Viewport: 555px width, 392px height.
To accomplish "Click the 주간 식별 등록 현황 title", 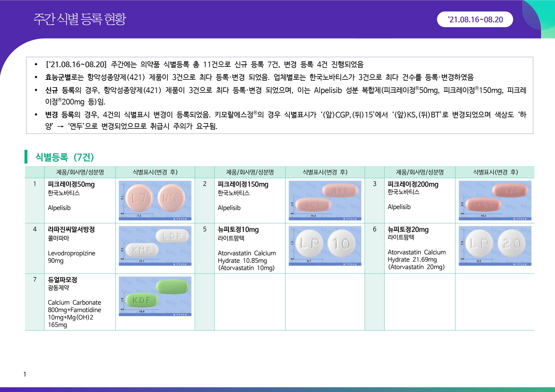I will tap(80, 19).
